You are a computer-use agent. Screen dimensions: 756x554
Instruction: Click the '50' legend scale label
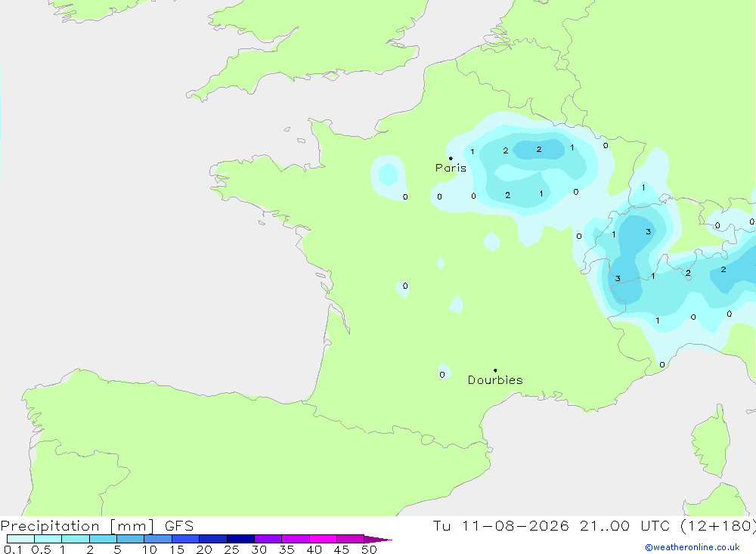click(x=369, y=549)
